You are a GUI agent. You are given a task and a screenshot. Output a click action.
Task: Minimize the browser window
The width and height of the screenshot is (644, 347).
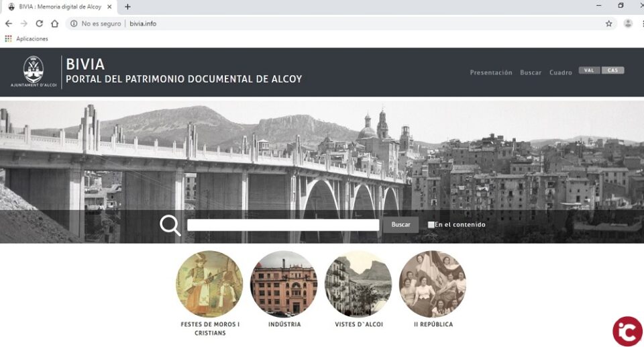(x=599, y=6)
